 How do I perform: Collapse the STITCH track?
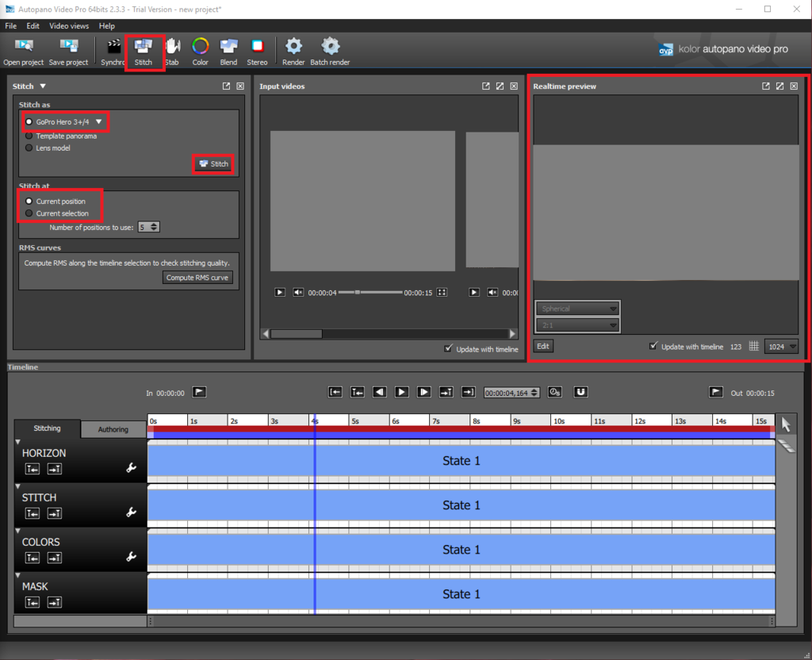(17, 486)
